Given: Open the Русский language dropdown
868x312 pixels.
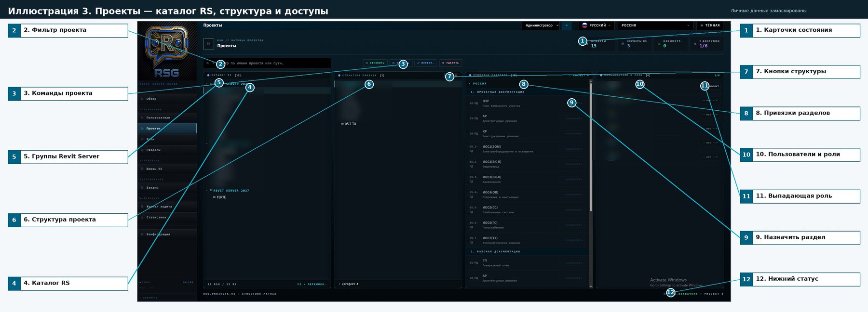Looking at the screenshot, I should [x=597, y=26].
